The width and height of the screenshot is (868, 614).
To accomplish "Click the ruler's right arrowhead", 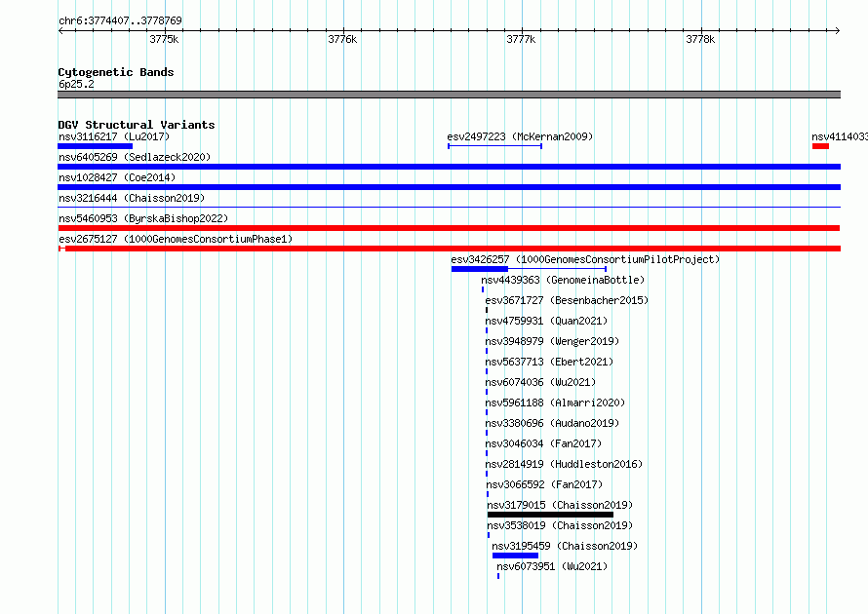I will pyautogui.click(x=838, y=31).
